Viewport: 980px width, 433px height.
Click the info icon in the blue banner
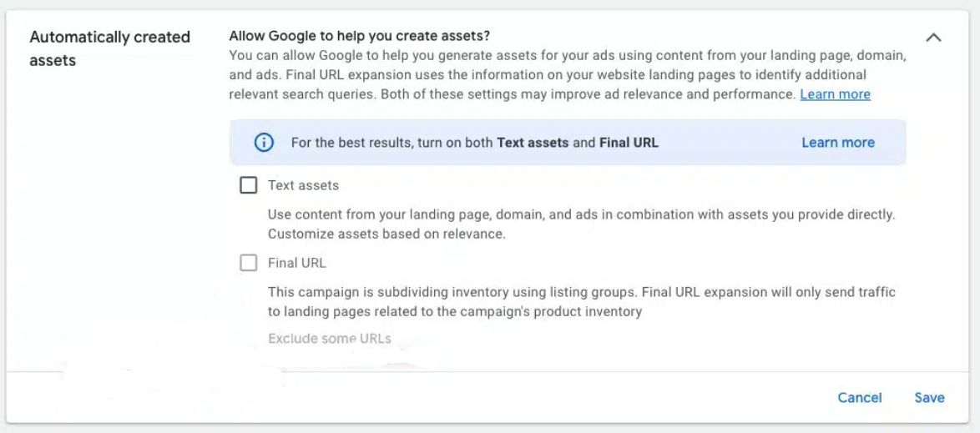coord(264,143)
